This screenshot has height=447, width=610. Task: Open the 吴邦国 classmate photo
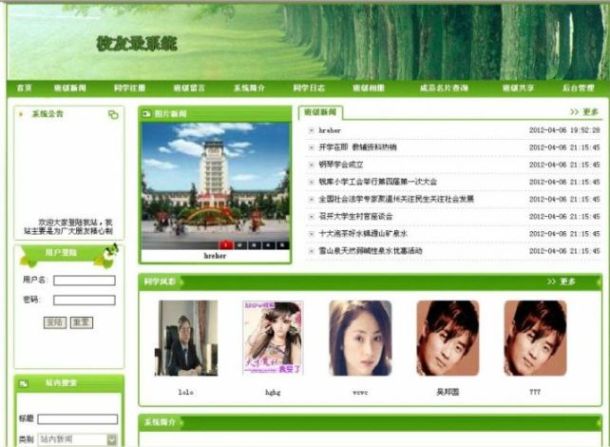point(447,338)
